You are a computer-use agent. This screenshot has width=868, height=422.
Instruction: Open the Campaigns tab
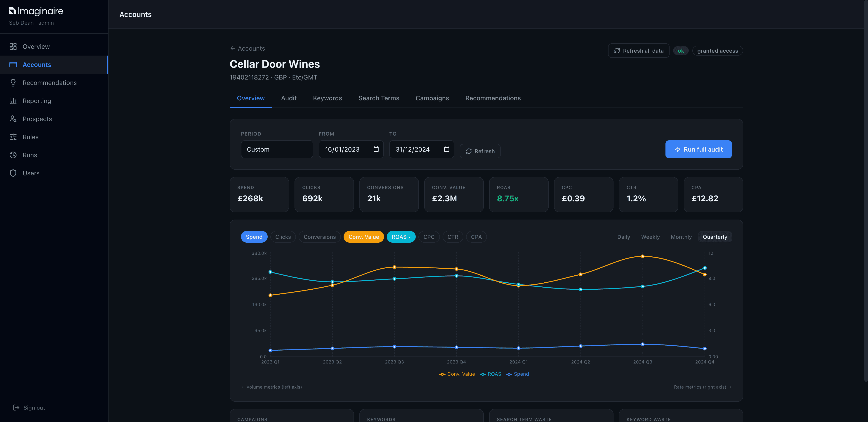point(432,98)
